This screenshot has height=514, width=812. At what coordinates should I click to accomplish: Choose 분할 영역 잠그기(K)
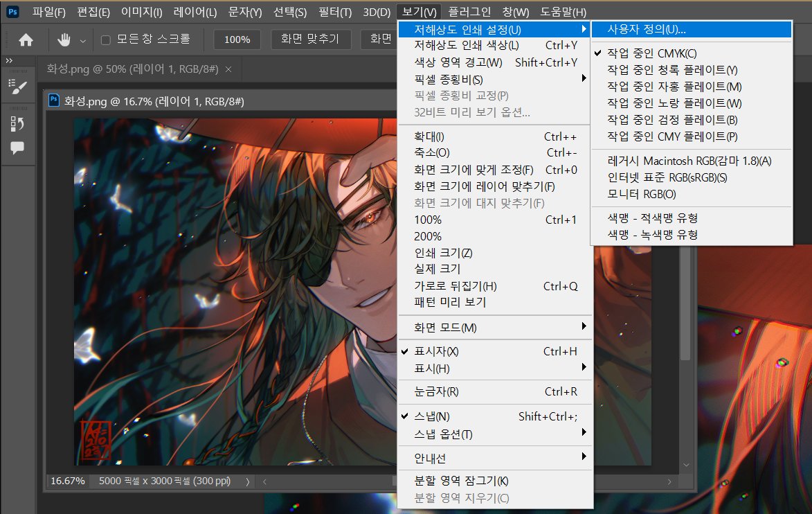(x=494, y=481)
